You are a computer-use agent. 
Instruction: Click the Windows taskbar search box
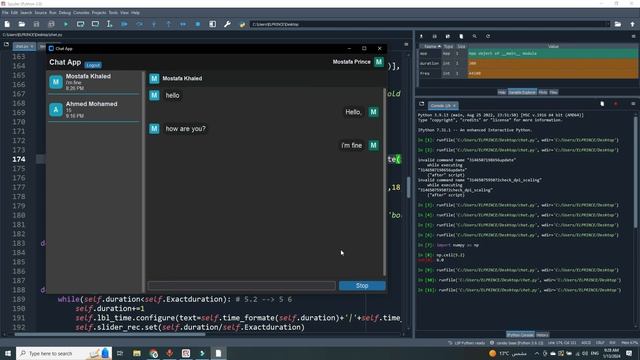tap(63, 353)
